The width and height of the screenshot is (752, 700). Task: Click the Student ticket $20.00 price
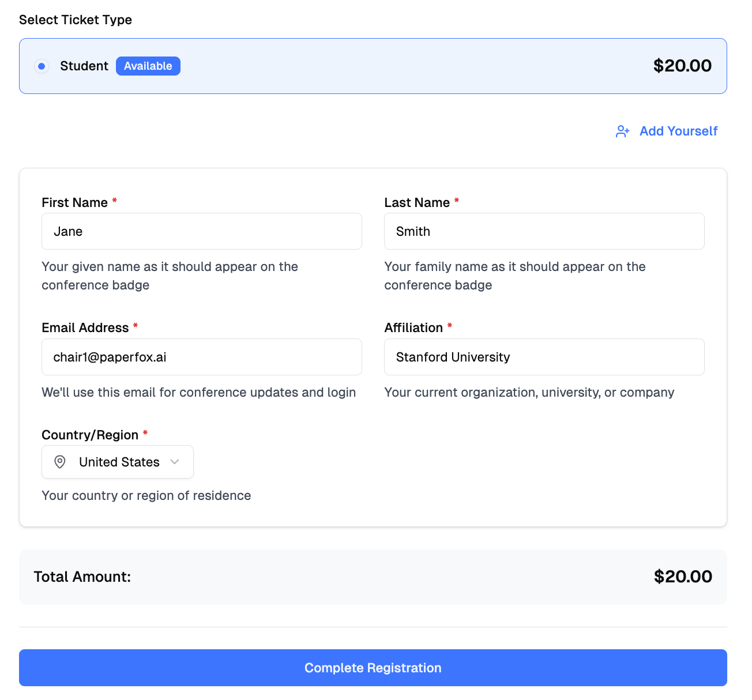682,66
